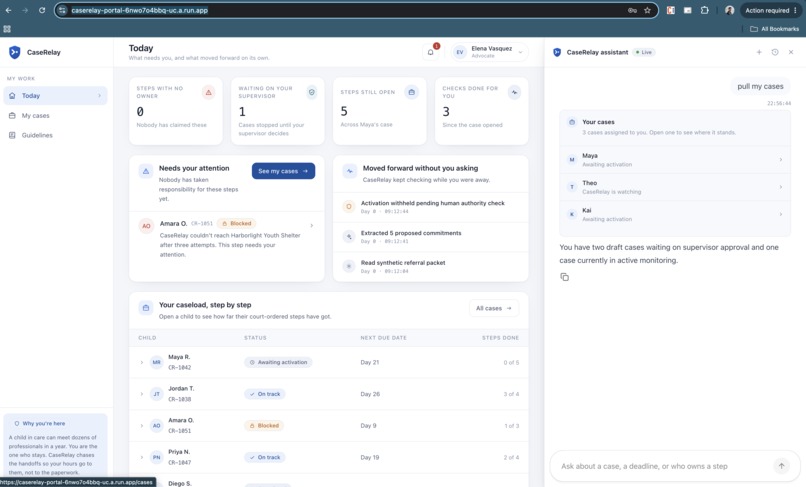The image size is (806, 487).
Task: Open My cases in the sidebar
Action: pos(56,116)
